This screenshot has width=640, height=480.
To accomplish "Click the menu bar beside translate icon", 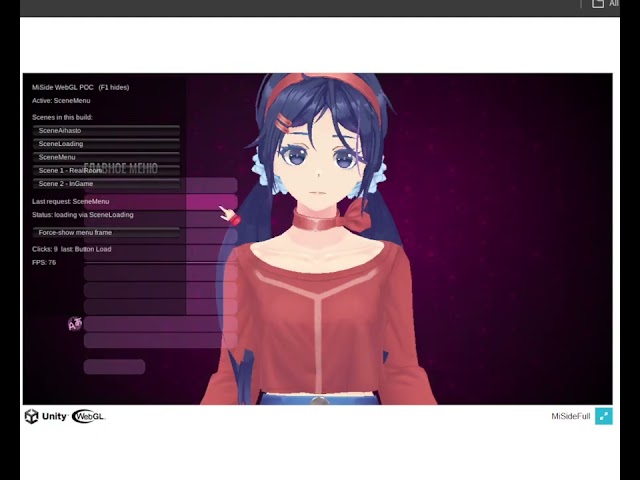I will [x=161, y=324].
